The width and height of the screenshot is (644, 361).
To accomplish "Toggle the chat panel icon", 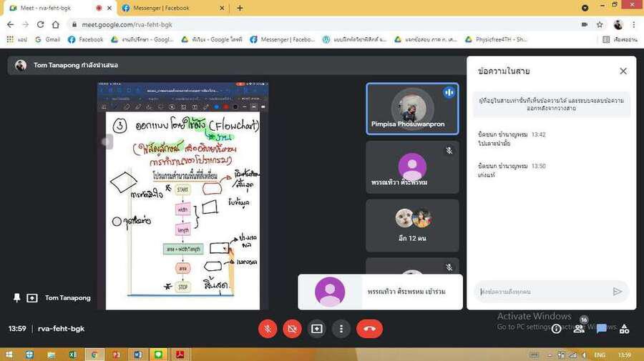I will point(602,329).
